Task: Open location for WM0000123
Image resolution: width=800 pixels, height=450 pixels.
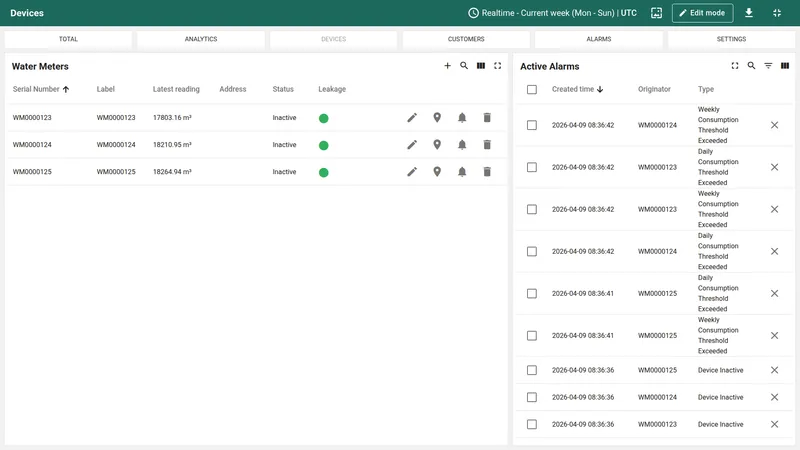Action: (437, 118)
